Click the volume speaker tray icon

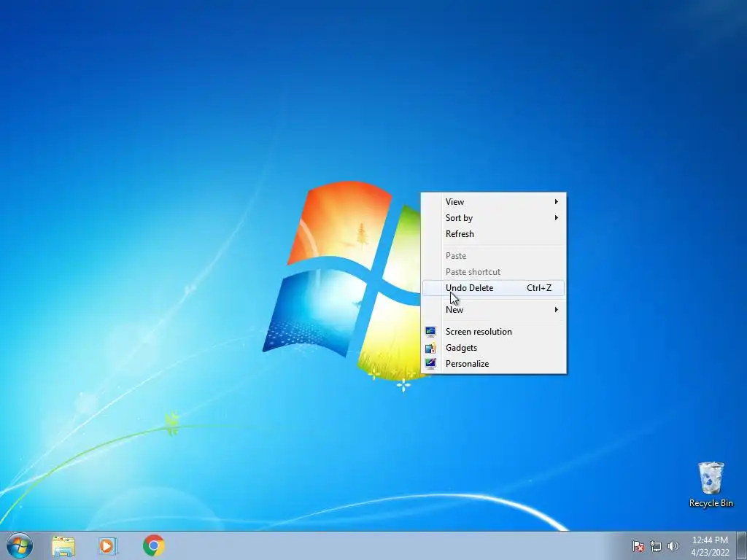tap(673, 546)
